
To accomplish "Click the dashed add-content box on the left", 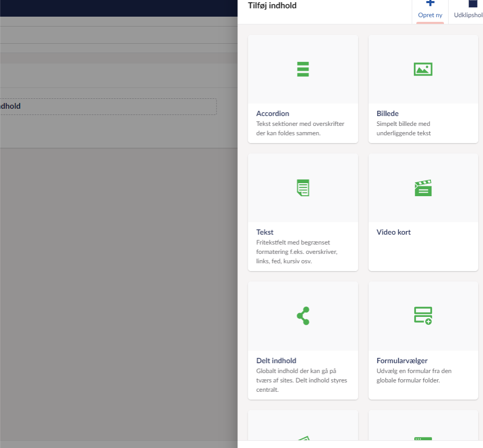I will (x=108, y=107).
